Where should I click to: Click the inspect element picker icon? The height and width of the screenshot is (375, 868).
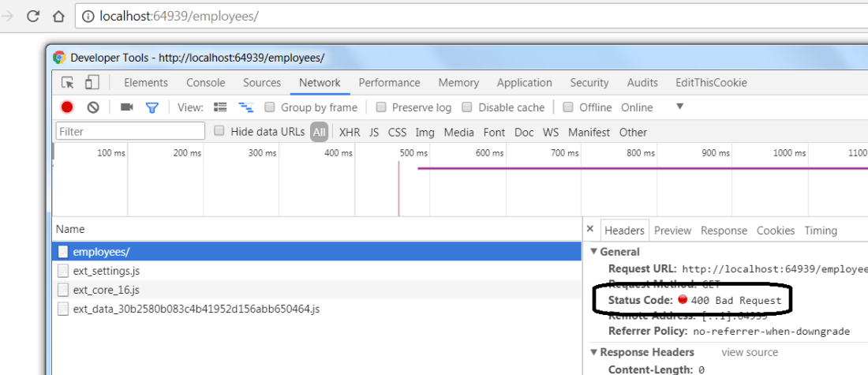(x=68, y=83)
